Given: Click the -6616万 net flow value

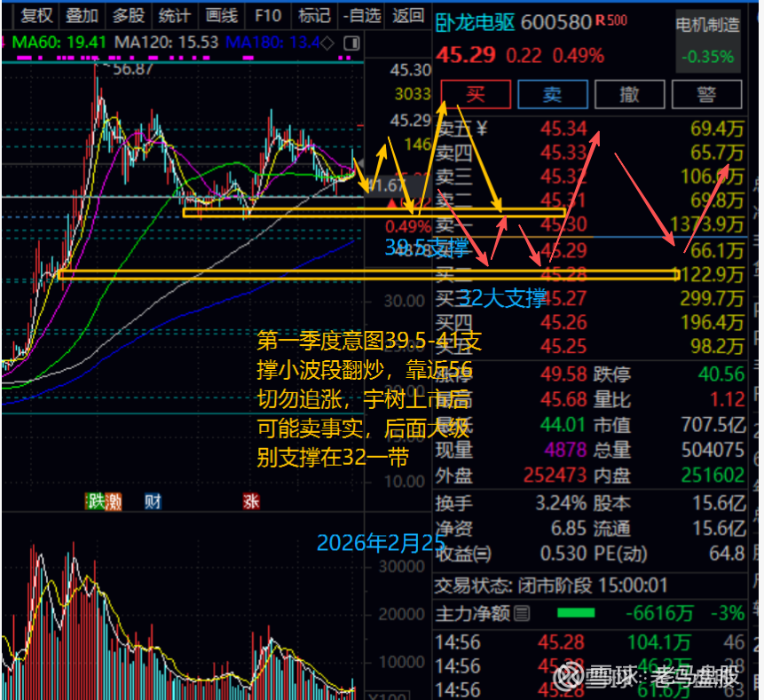Looking at the screenshot, I should click(x=659, y=613).
